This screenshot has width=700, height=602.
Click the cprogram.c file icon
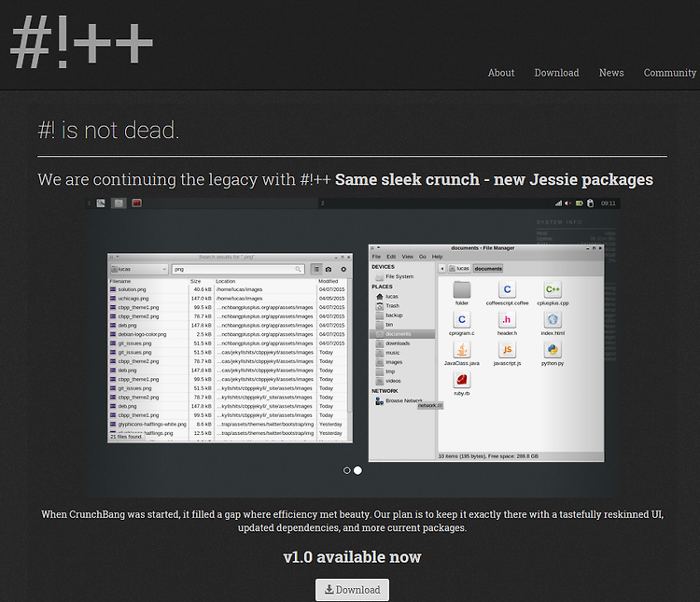pos(462,319)
